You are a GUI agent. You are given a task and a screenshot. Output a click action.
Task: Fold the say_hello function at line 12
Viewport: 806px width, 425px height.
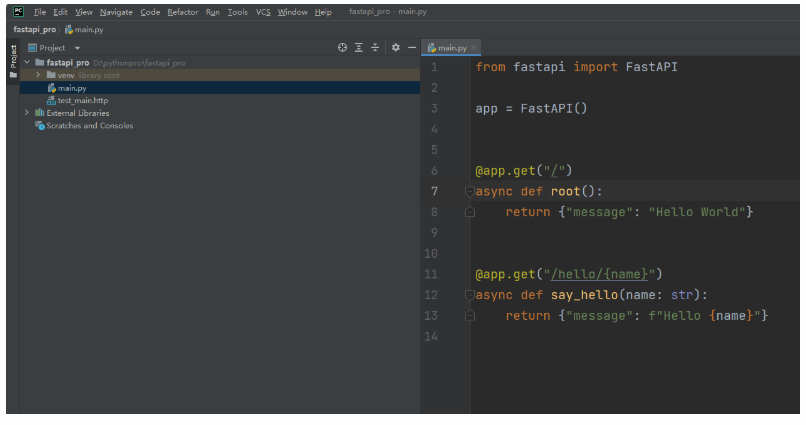tap(469, 295)
